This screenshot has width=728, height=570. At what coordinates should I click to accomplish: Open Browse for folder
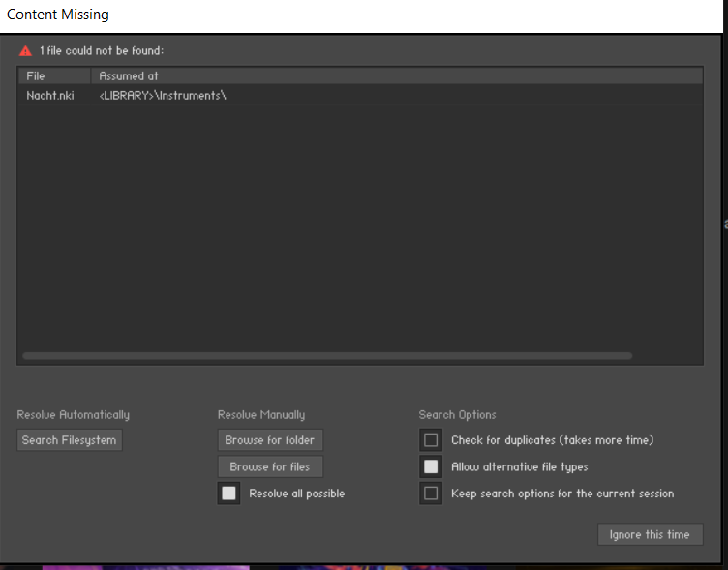pos(270,440)
